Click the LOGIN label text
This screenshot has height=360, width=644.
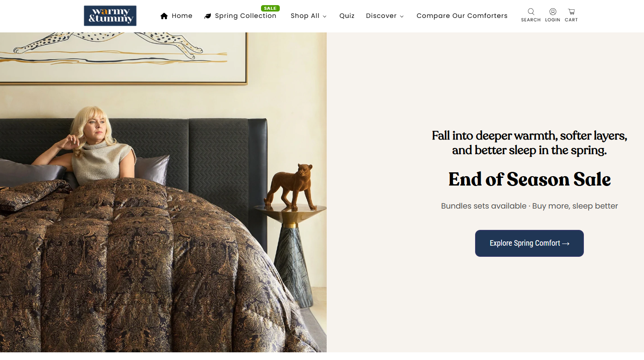click(553, 20)
